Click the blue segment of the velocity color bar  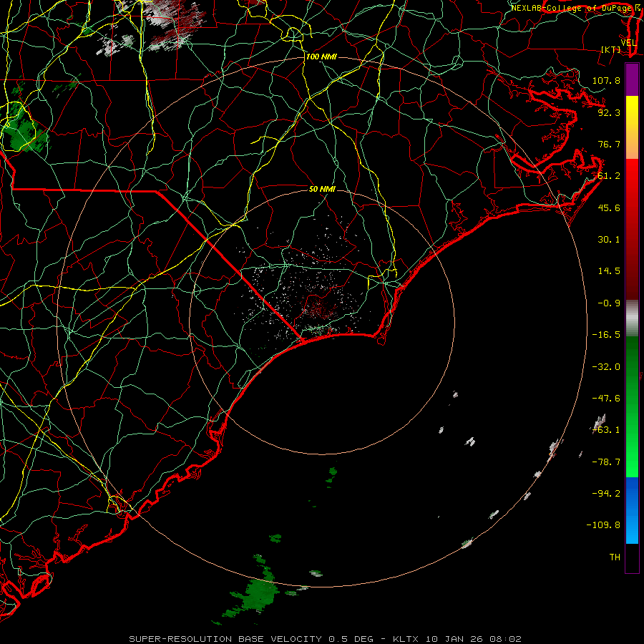pyautogui.click(x=632, y=510)
